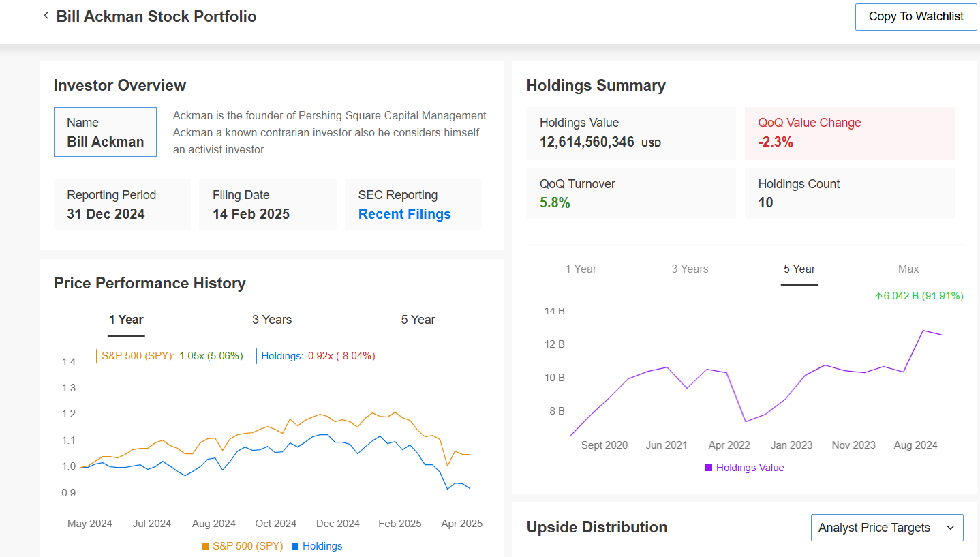Click the back arrow beside Bill Ackman Stock Portfolio
The width and height of the screenshot is (980, 557).
46,16
